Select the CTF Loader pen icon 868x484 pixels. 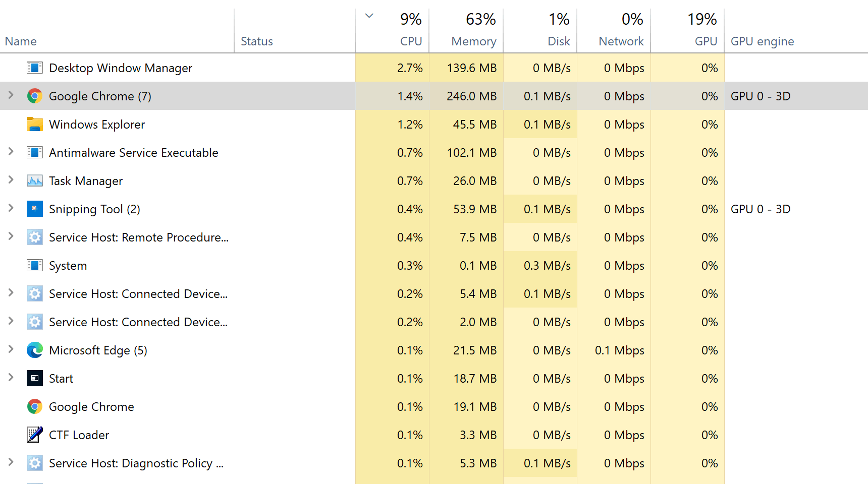pyautogui.click(x=34, y=435)
